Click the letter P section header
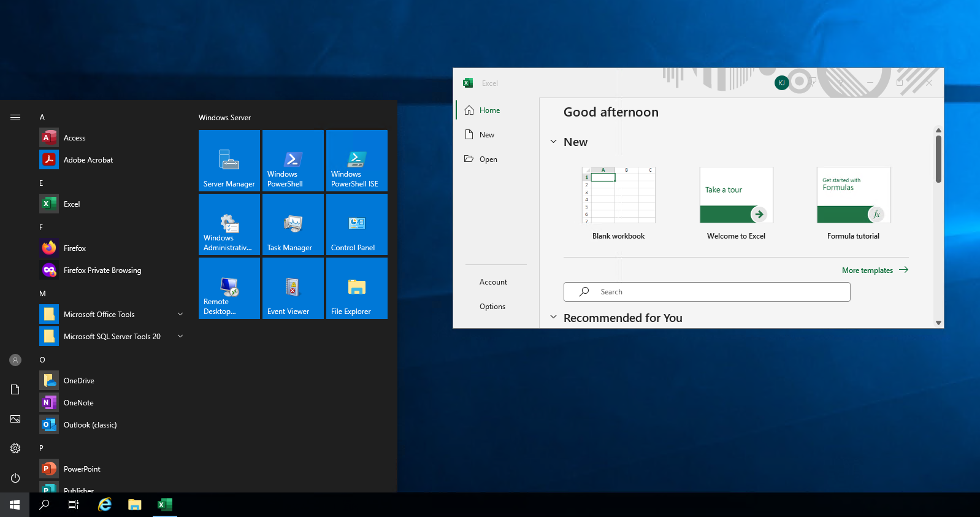Screen dimensions: 980x517 click(41, 448)
